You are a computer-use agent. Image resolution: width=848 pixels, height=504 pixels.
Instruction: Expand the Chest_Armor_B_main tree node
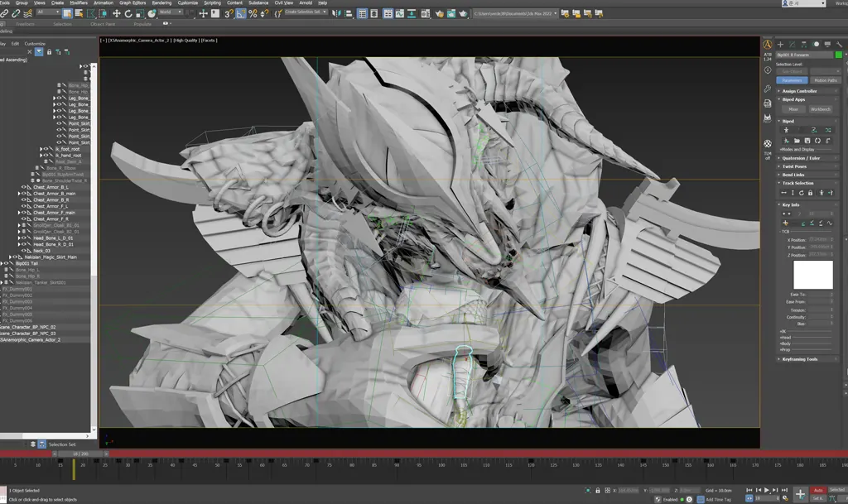coord(19,194)
